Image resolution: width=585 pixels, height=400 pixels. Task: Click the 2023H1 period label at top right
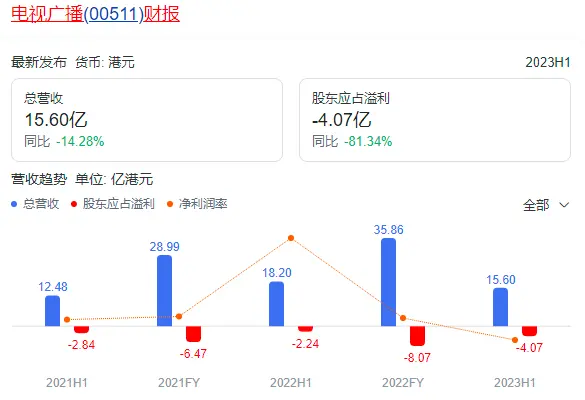click(x=548, y=62)
